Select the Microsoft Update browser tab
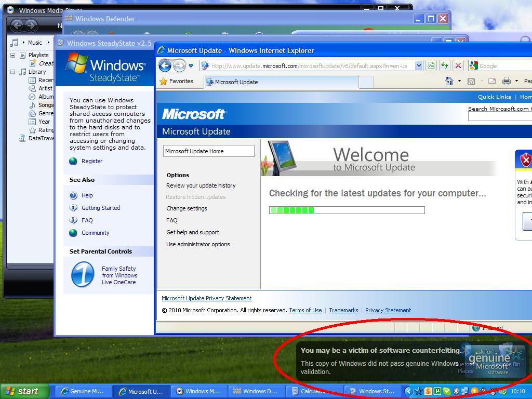Image resolution: width=532 pixels, height=399 pixels. point(281,82)
